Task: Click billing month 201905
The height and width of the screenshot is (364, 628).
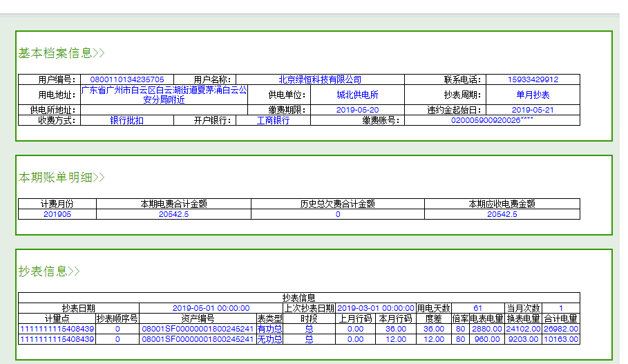Action: click(x=57, y=214)
